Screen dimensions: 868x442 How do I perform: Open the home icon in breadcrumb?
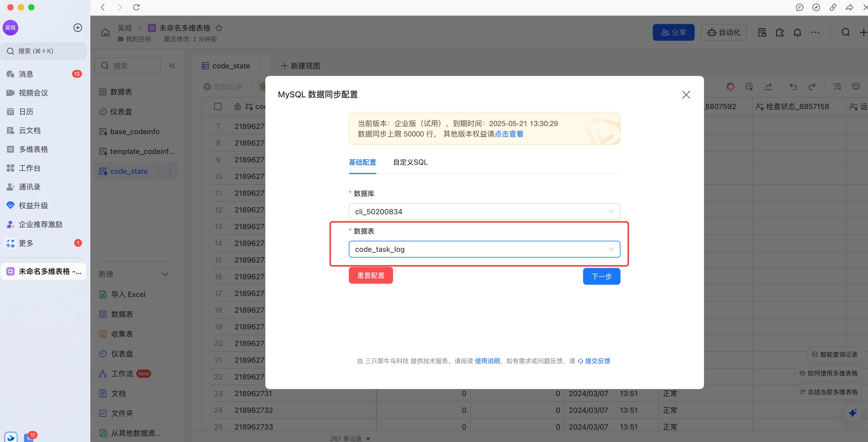105,33
